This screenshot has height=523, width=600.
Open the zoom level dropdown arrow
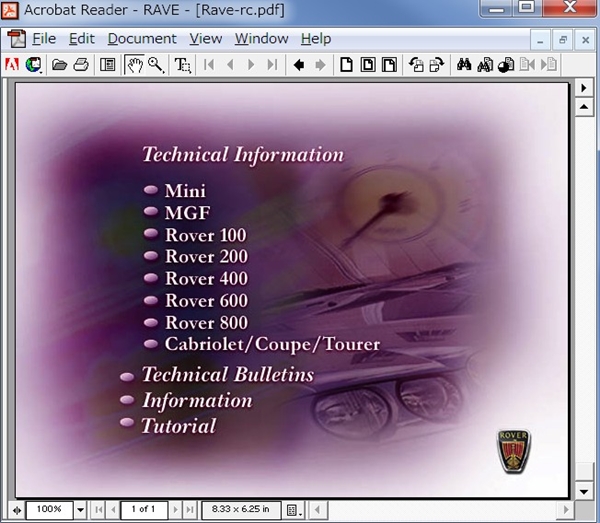pyautogui.click(x=80, y=510)
